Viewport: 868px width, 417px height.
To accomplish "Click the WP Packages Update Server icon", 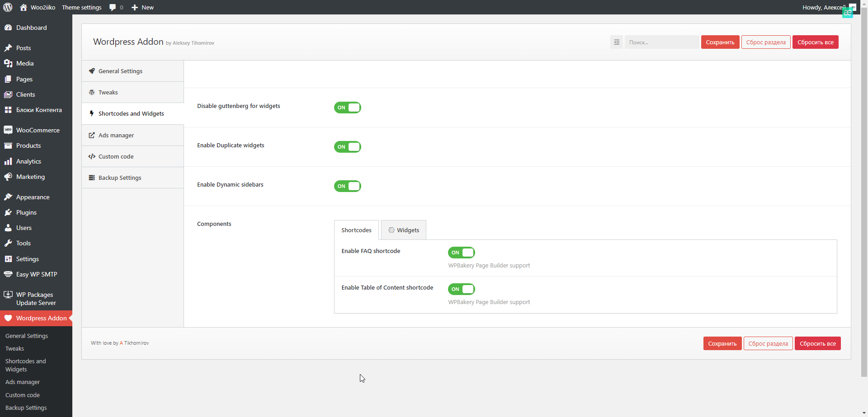I will [8, 295].
